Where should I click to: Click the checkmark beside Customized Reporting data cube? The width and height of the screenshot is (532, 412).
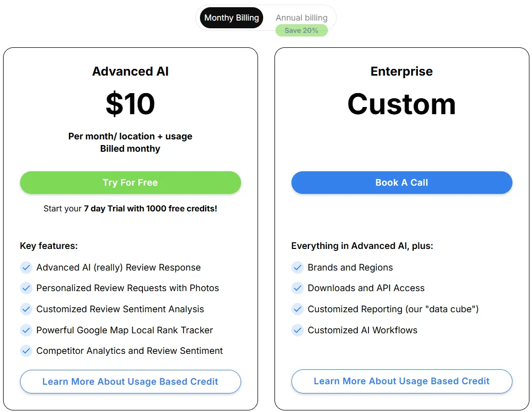(297, 309)
